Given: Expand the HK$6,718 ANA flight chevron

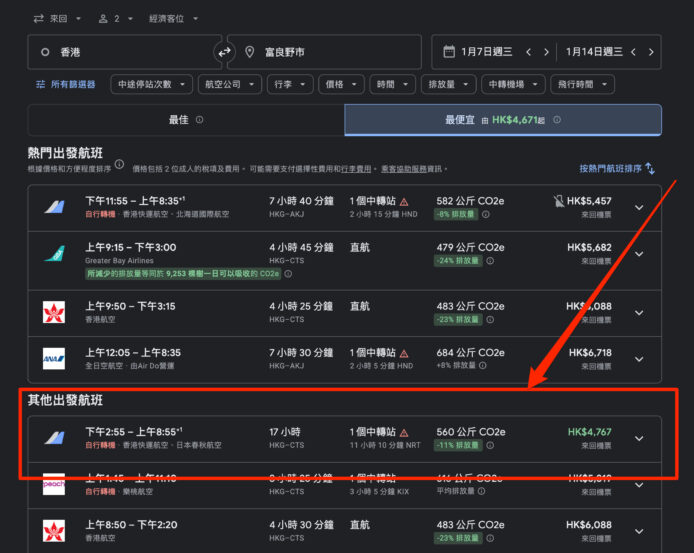Looking at the screenshot, I should pos(639,360).
